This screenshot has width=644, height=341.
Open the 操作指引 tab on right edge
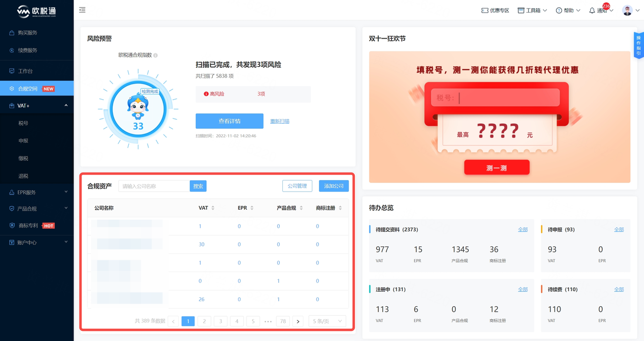point(638,45)
